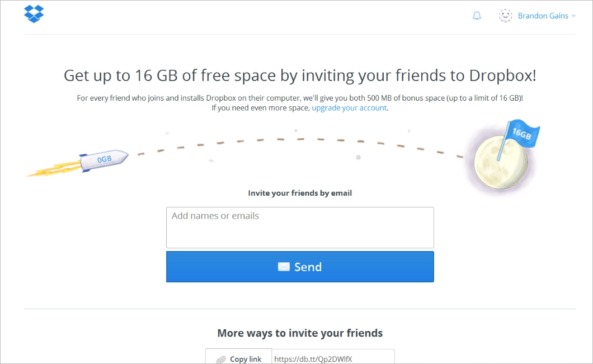Click the Get up to 16 GB headline

click(x=300, y=75)
